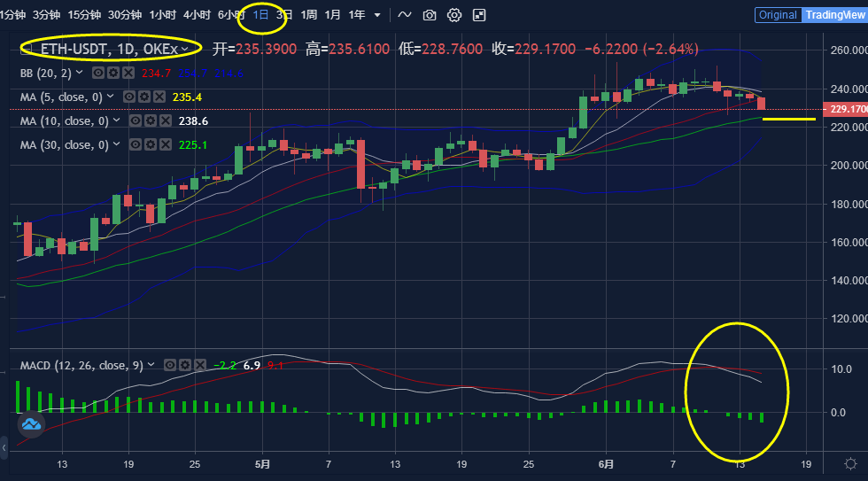This screenshot has height=481, width=868.
Task: Expand the MACD (12, 26, close, 9) chevron
Action: 151,364
